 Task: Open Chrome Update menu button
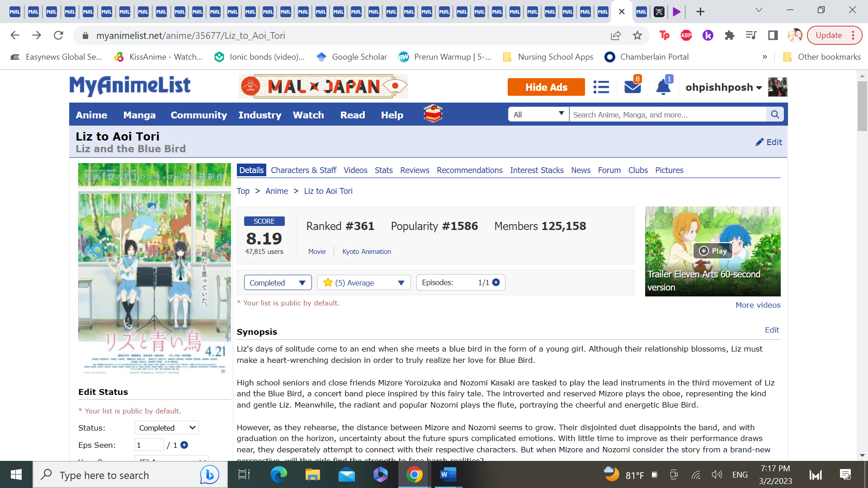[835, 35]
